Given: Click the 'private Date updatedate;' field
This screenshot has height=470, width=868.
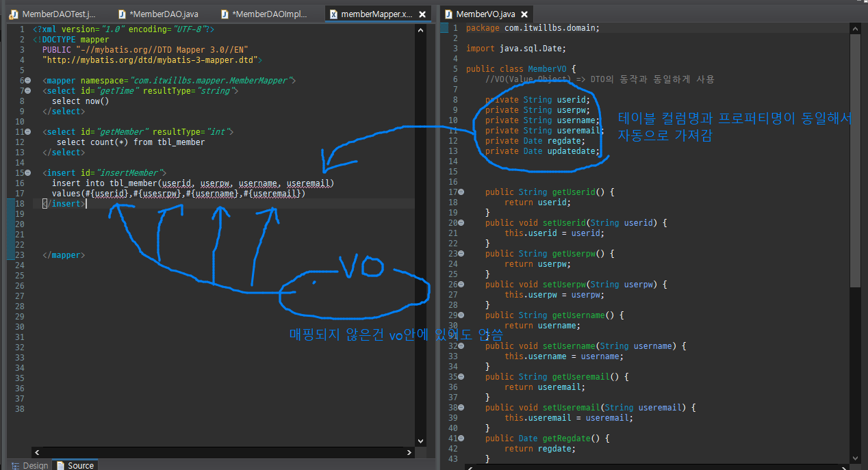Looking at the screenshot, I should coord(542,151).
